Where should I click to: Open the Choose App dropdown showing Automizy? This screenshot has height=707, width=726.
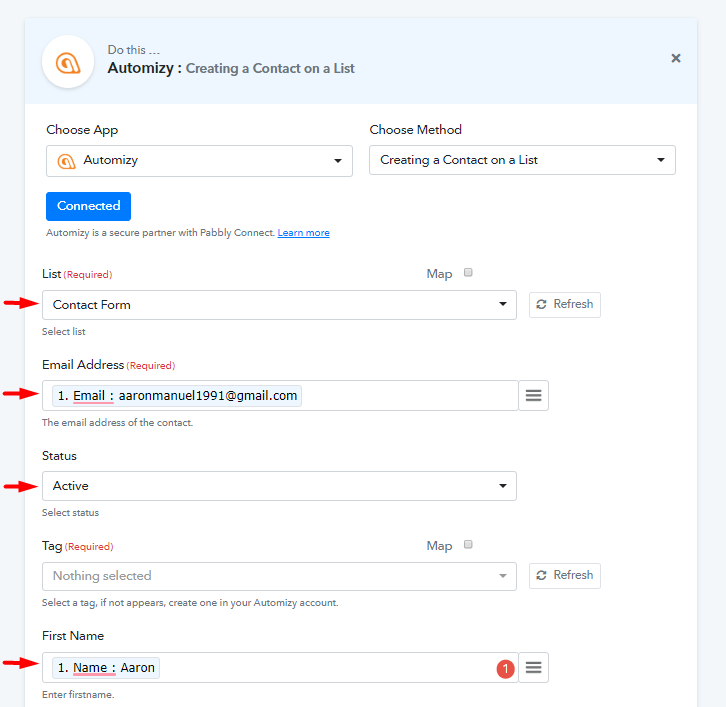199,161
